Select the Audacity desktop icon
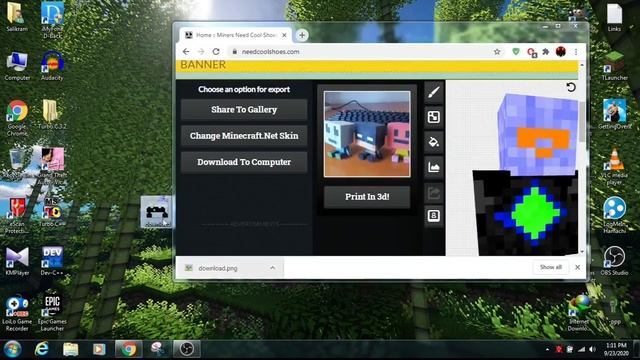This screenshot has width=640, height=360. [52, 66]
